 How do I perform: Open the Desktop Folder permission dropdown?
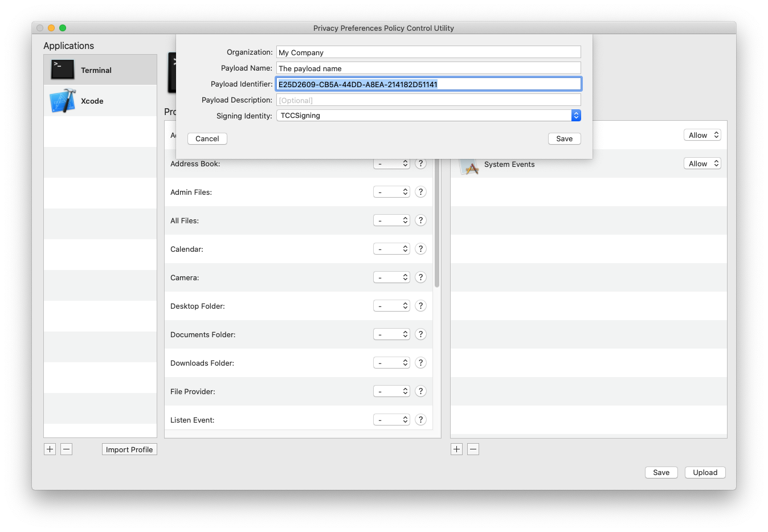coord(391,305)
